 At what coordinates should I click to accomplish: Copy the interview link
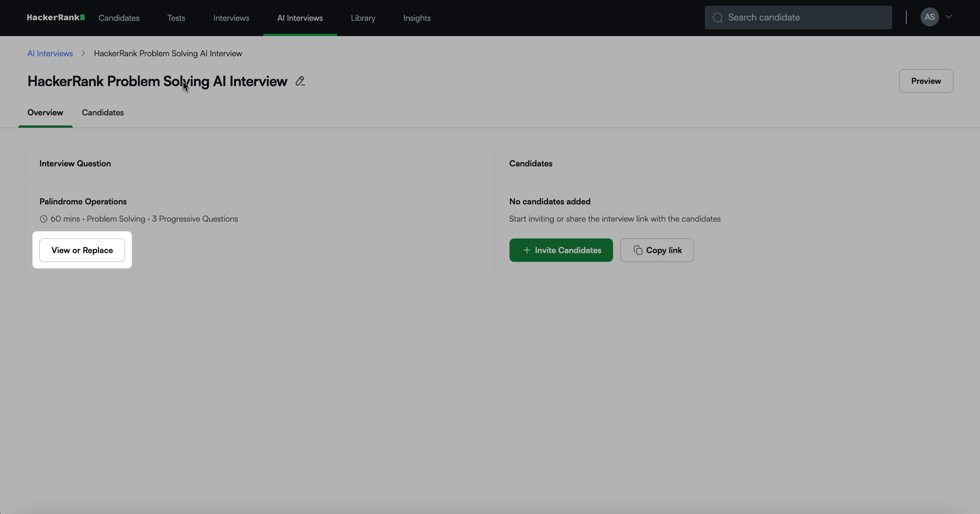pos(657,250)
